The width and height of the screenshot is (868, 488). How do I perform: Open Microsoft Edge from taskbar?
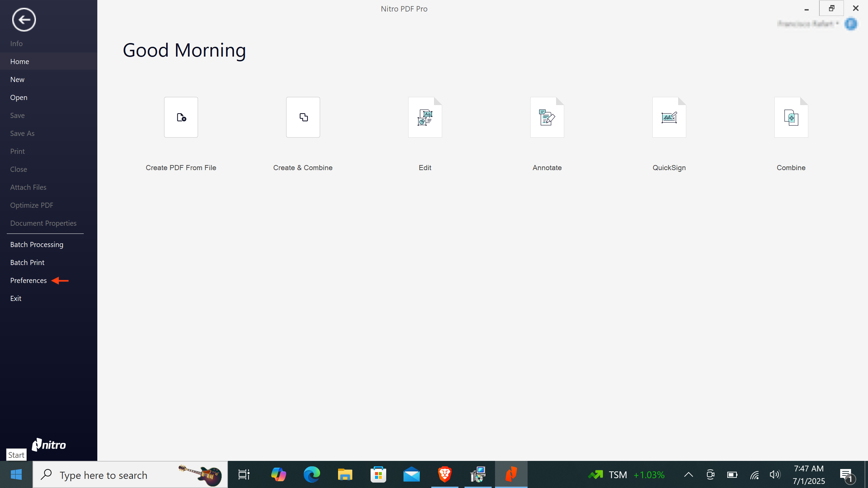312,474
